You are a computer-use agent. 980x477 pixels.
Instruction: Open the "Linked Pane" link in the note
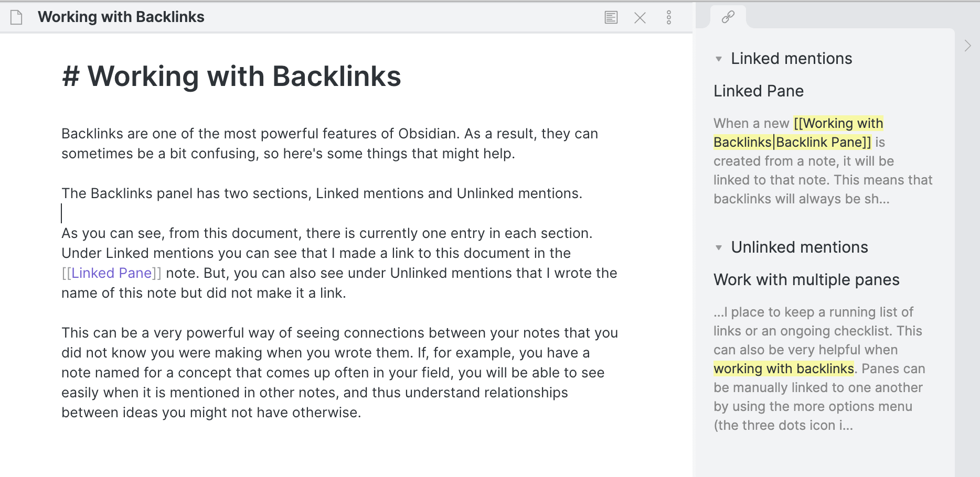(110, 273)
